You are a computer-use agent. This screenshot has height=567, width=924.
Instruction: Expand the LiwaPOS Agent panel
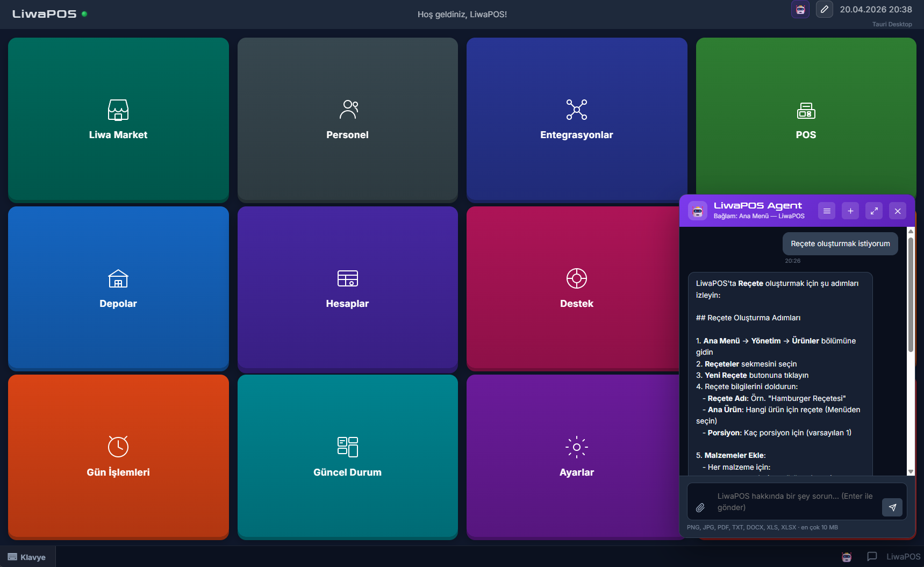point(874,211)
